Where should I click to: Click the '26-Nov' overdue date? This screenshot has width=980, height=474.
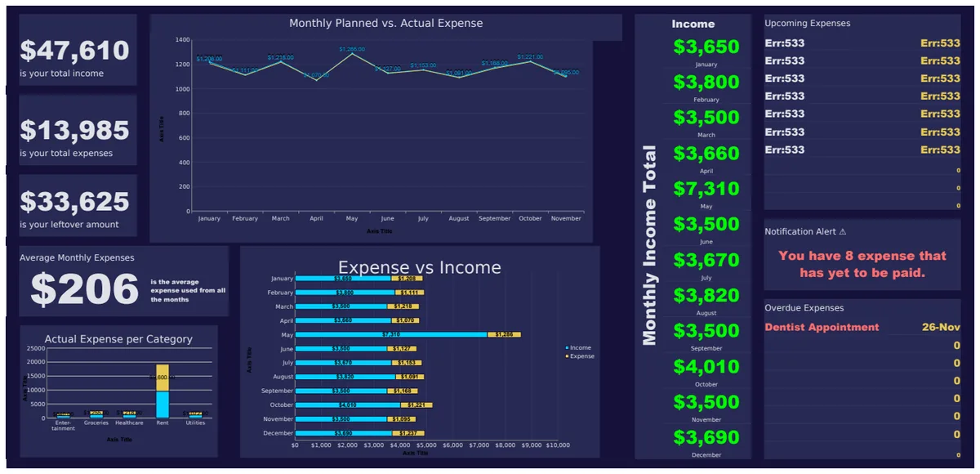pyautogui.click(x=941, y=327)
